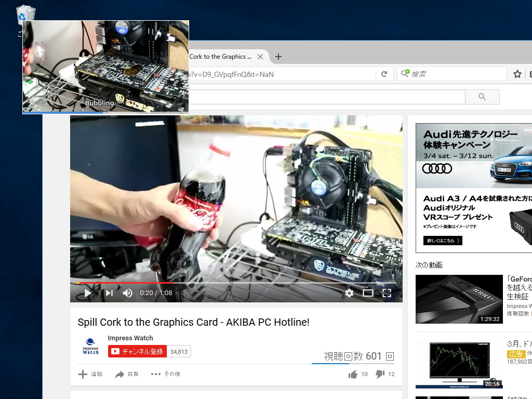Skip to the next video
This screenshot has width=532, height=399.
pyautogui.click(x=109, y=293)
